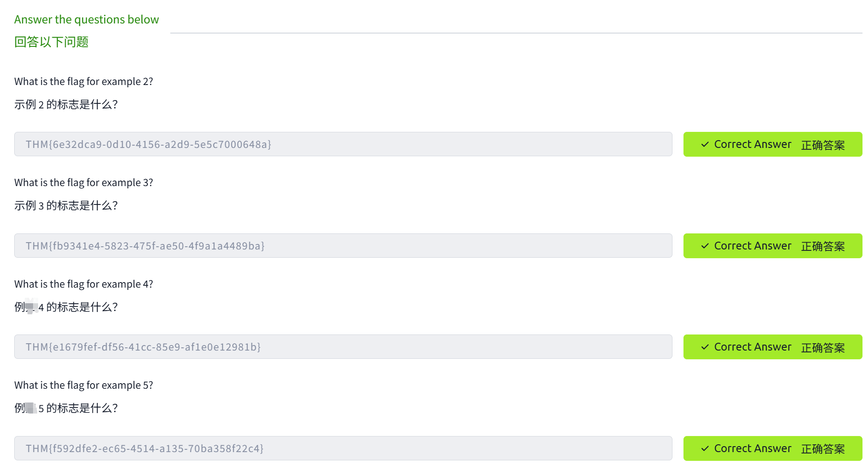
Task: Click the 'What is the flag for example 5?' text
Action: click(84, 385)
